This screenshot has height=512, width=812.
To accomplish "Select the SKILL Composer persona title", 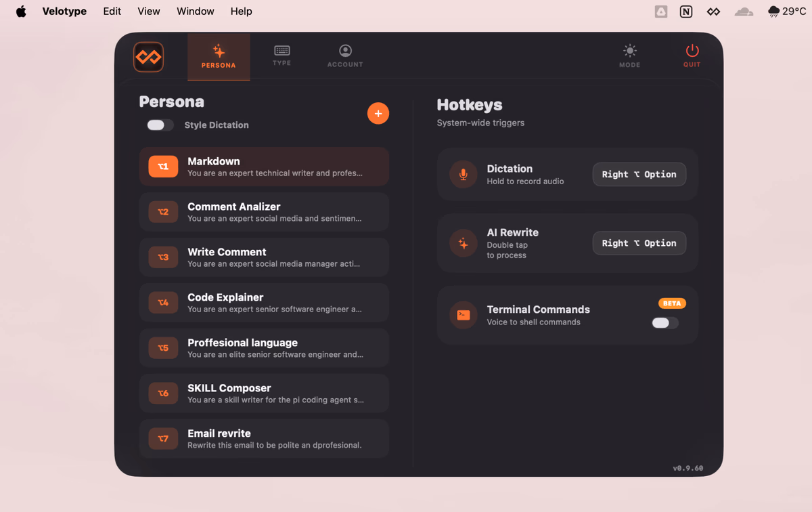I will (229, 388).
